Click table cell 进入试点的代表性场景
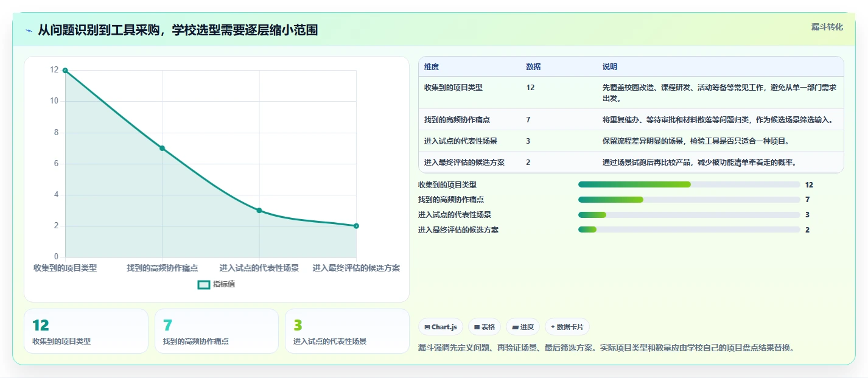The width and height of the screenshot is (868, 378). [x=461, y=141]
